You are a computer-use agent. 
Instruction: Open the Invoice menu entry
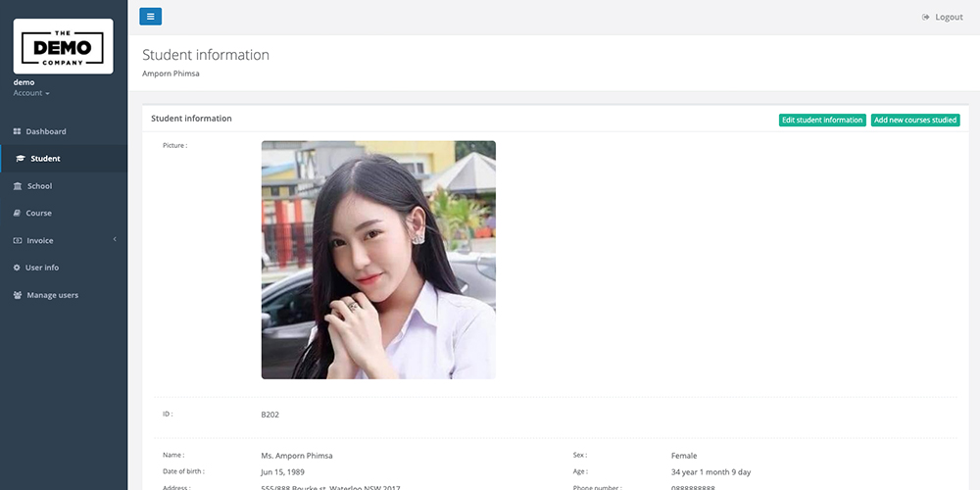tap(64, 241)
